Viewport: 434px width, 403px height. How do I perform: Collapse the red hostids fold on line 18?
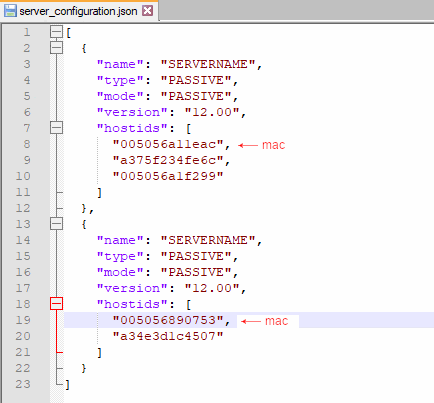[x=56, y=304]
